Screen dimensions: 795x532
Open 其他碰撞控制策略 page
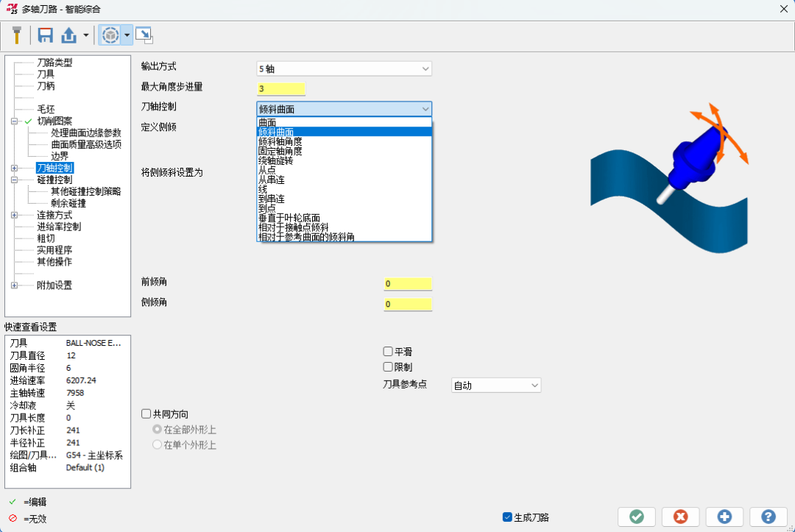click(x=86, y=191)
